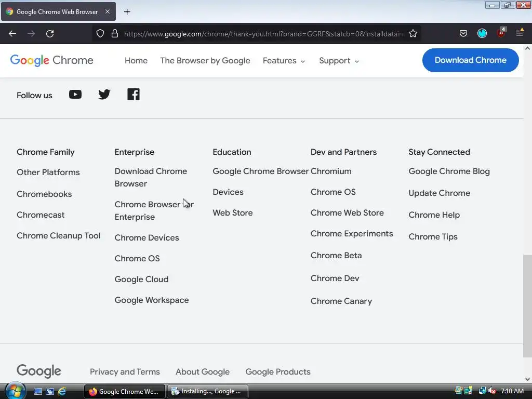Open Chrome Tips link
532x399 pixels.
(433, 236)
